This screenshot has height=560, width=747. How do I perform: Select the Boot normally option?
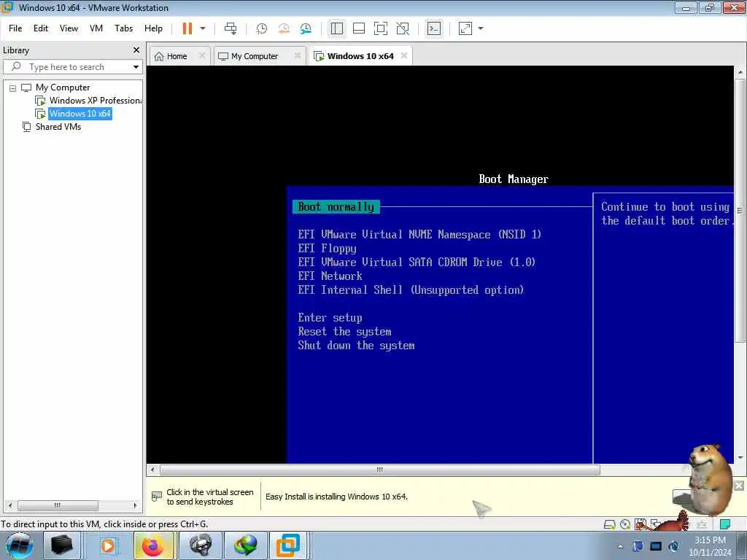pyautogui.click(x=336, y=206)
